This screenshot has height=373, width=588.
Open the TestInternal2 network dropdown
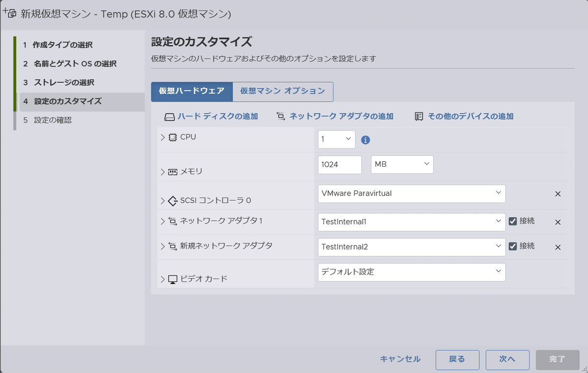pos(412,247)
